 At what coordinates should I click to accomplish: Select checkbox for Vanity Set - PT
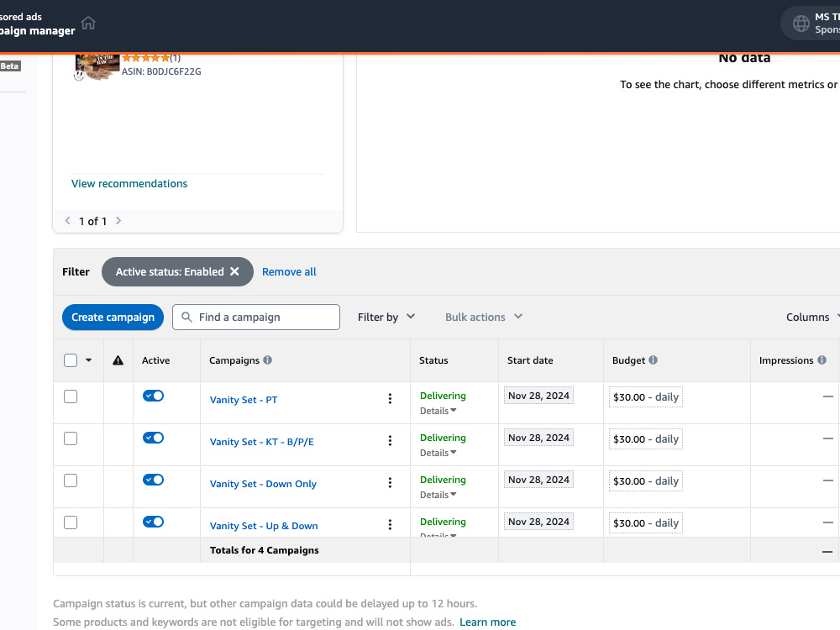point(71,396)
